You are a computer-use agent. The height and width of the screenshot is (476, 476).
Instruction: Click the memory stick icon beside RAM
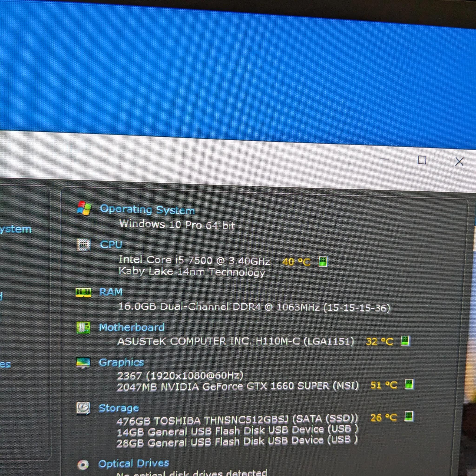[83, 292]
